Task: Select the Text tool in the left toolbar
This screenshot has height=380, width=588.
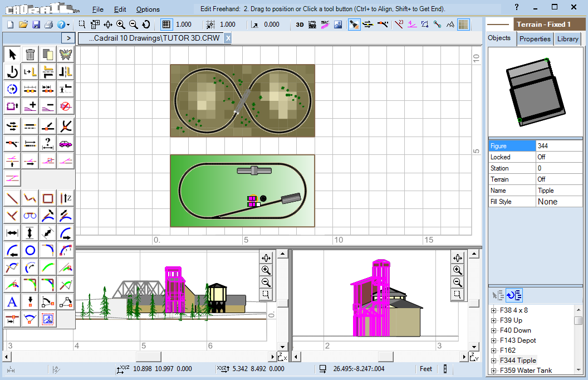Action: point(12,301)
